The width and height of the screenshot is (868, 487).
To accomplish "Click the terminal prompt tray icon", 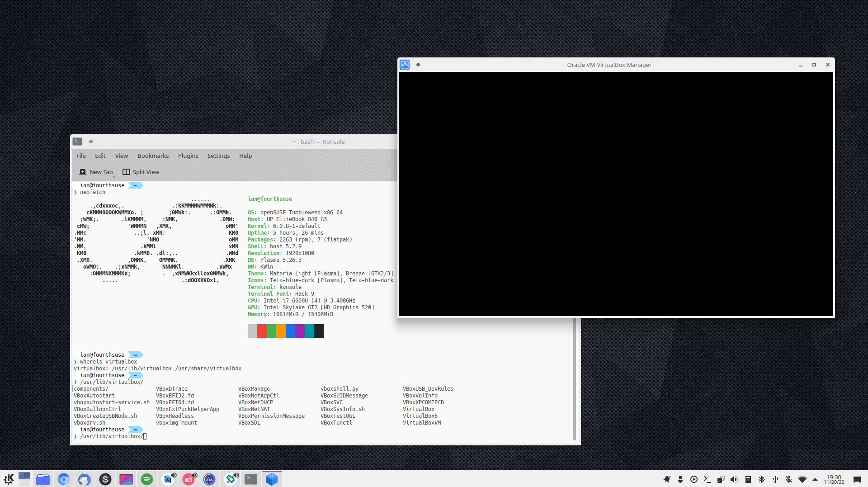I will [708, 479].
